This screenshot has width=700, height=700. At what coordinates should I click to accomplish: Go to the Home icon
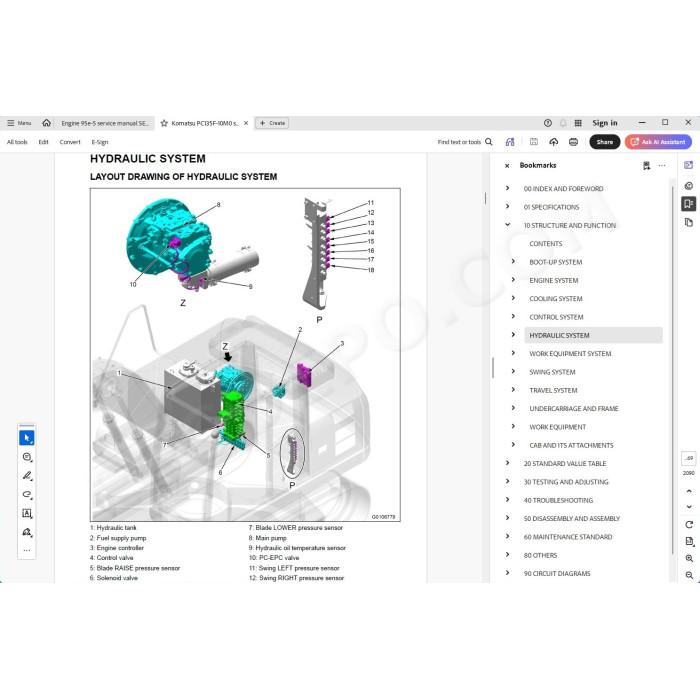pos(46,123)
